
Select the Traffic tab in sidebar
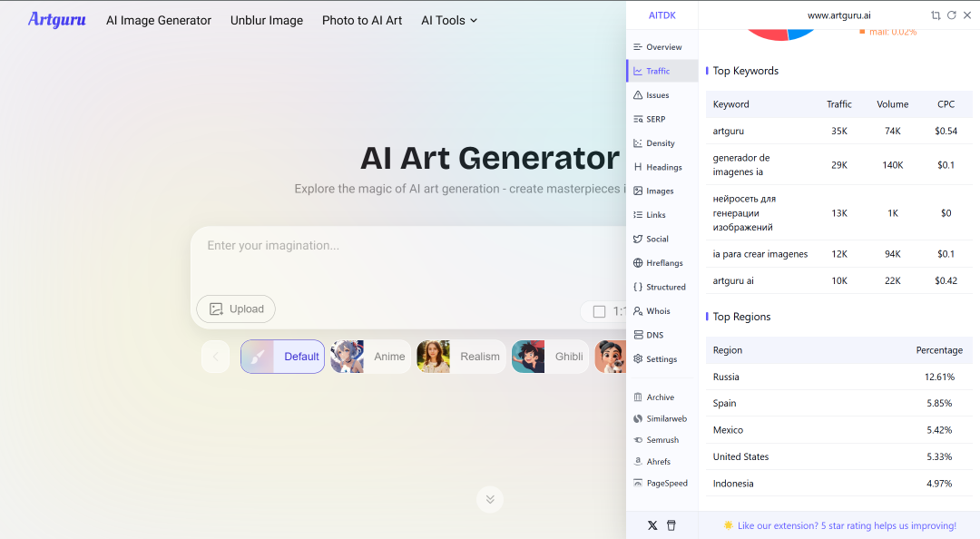click(661, 71)
